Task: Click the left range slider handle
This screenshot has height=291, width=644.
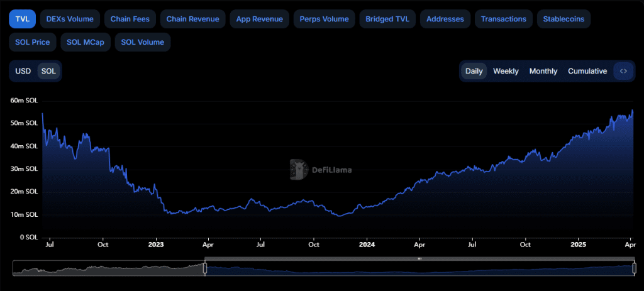Action: 204,268
